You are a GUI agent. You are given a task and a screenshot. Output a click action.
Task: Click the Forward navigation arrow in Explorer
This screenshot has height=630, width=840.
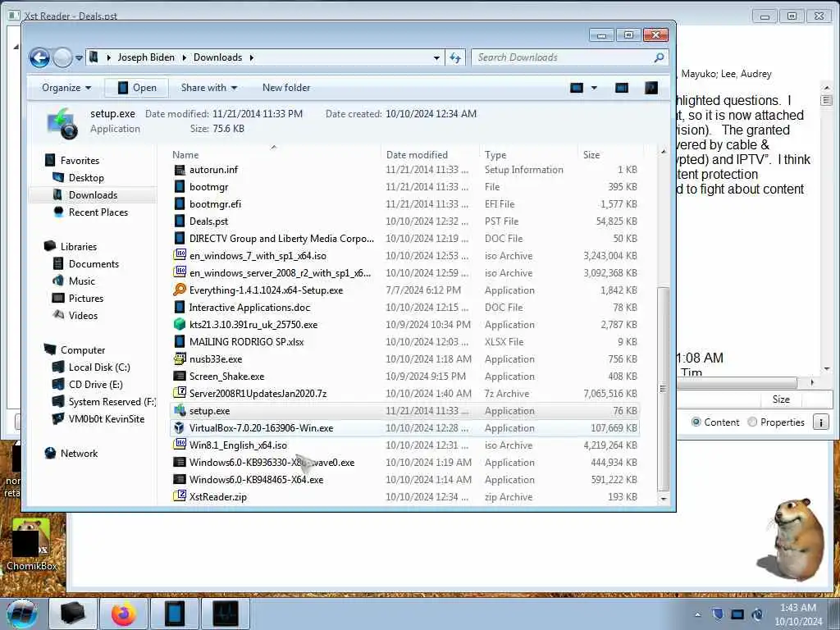62,57
